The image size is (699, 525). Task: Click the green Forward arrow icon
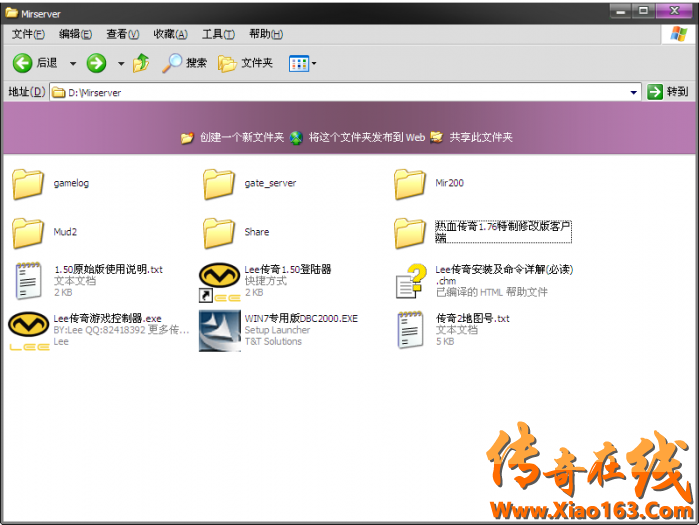pos(96,63)
